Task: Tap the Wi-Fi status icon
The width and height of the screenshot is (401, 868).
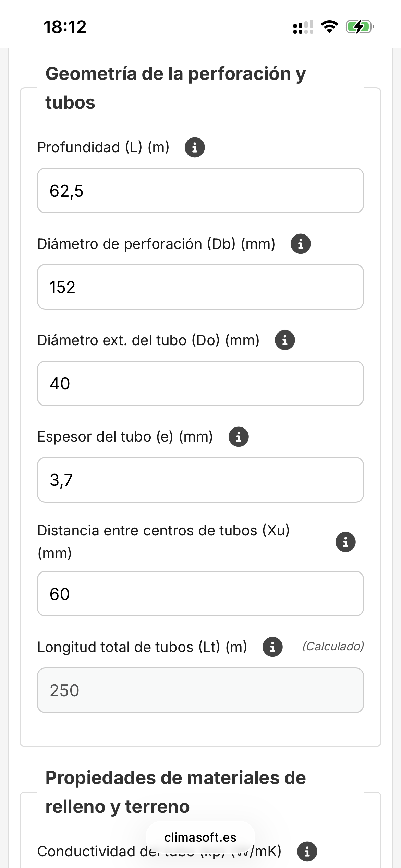Action: (329, 27)
